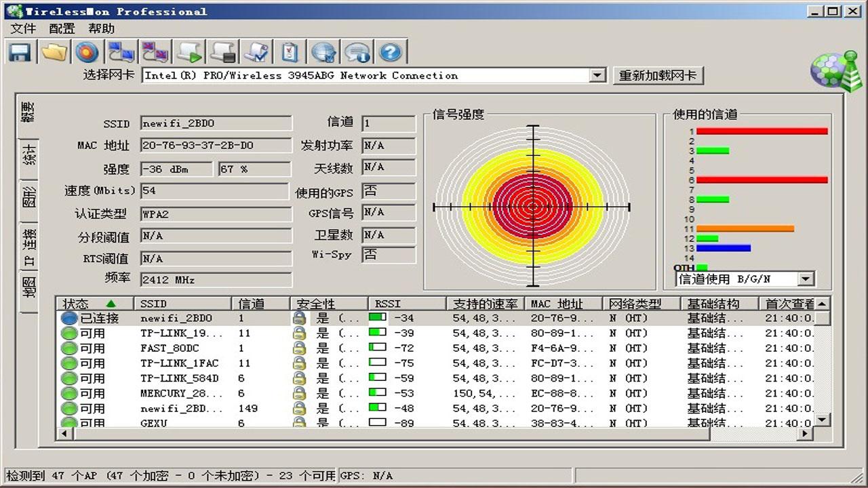Screen dimensions: 868x488
Task: Click the clipboard checklist toolbar icon
Action: [290, 52]
